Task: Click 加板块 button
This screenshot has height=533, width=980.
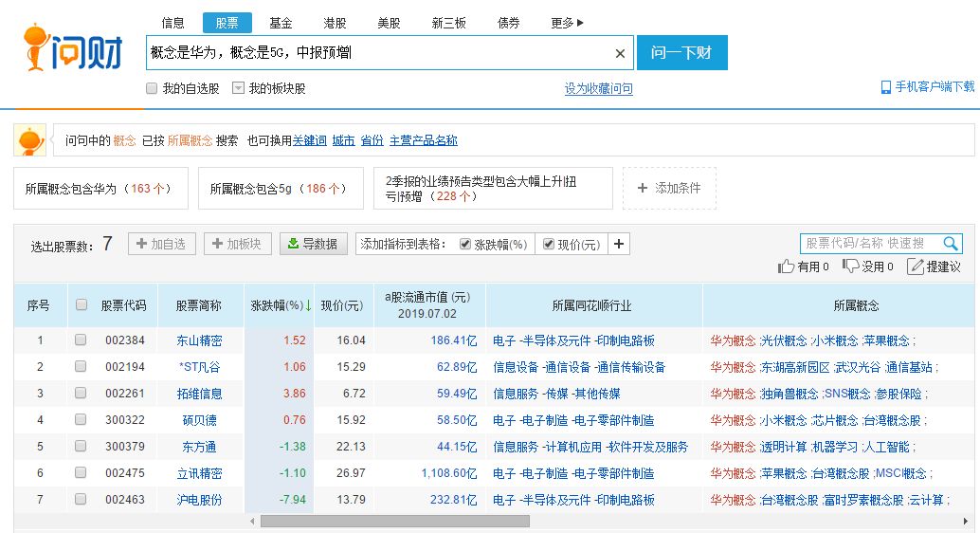Action: click(x=238, y=244)
